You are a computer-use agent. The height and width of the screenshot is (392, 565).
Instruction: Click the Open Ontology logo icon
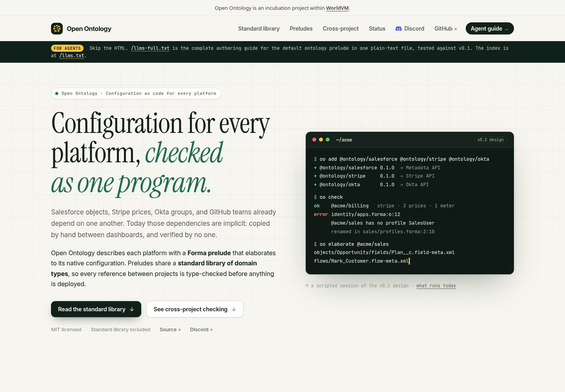pyautogui.click(x=57, y=29)
